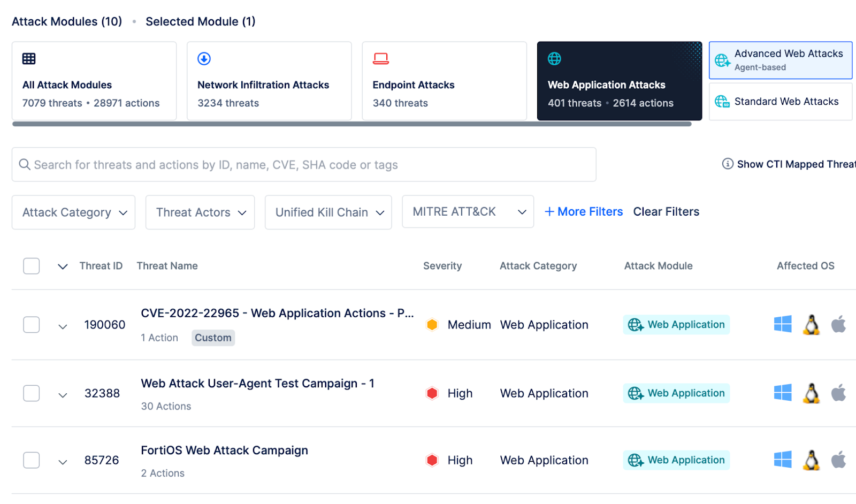Click the Apple icon for threat 32388
This screenshot has width=856, height=504.
point(838,393)
